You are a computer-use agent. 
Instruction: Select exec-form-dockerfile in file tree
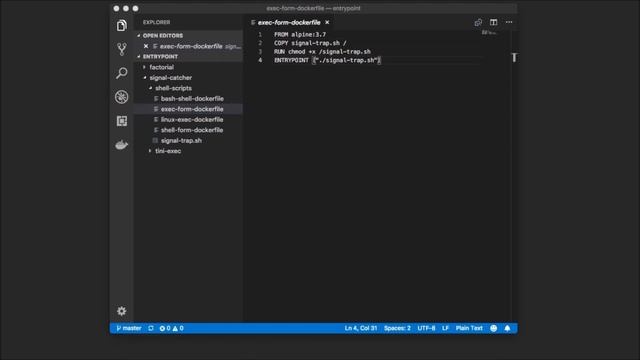pyautogui.click(x=189, y=109)
